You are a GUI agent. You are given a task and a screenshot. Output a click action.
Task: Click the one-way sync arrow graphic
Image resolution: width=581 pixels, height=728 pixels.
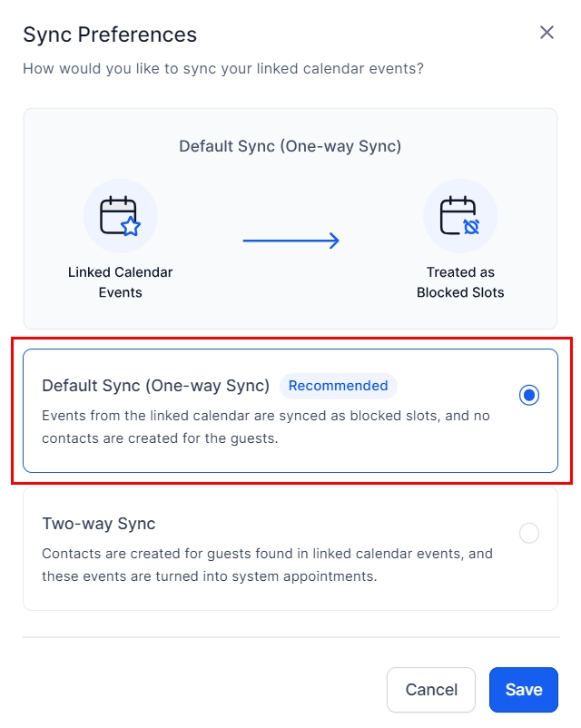coord(290,241)
